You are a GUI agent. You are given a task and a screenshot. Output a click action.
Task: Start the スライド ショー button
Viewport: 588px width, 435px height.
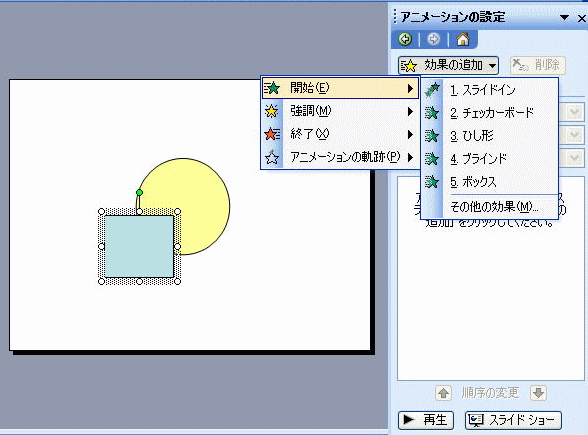513,420
